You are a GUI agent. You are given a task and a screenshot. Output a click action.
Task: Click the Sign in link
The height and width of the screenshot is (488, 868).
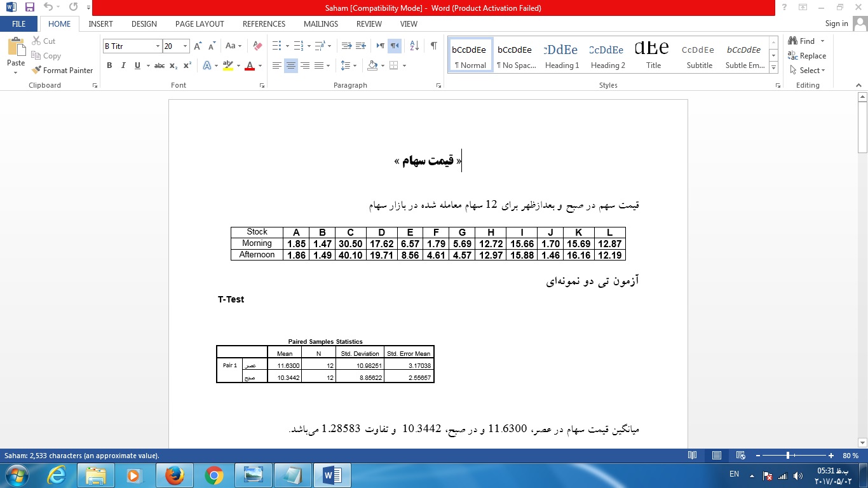tap(837, 24)
